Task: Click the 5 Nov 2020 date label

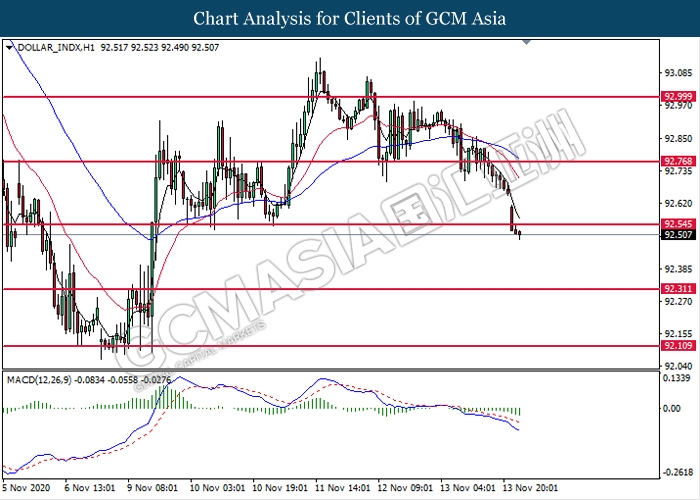Action: 26,488
